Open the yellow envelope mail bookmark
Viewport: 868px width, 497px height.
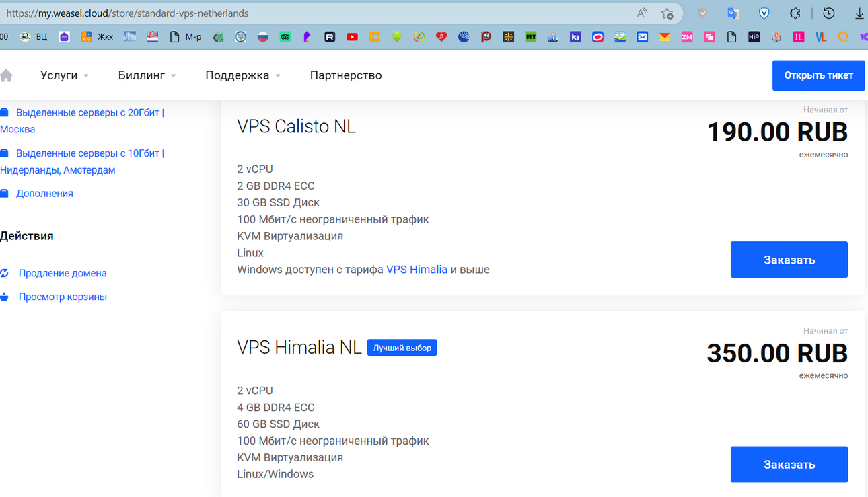[665, 37]
